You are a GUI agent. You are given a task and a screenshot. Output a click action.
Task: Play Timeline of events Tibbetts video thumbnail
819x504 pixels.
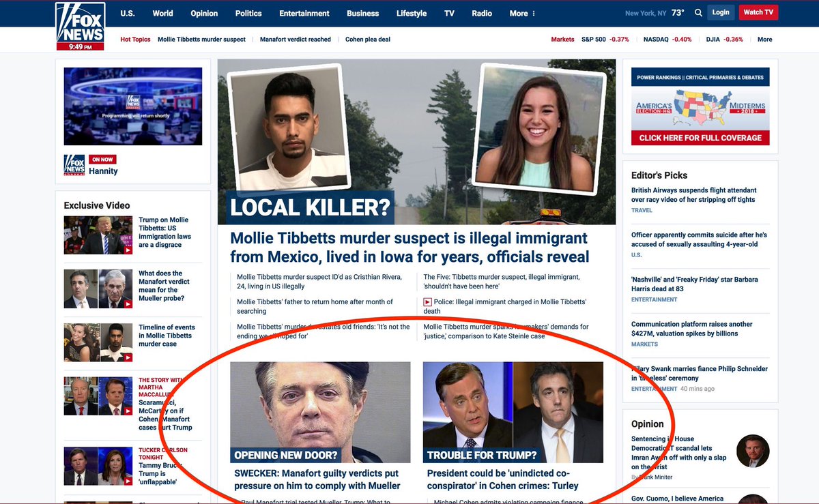click(x=98, y=342)
